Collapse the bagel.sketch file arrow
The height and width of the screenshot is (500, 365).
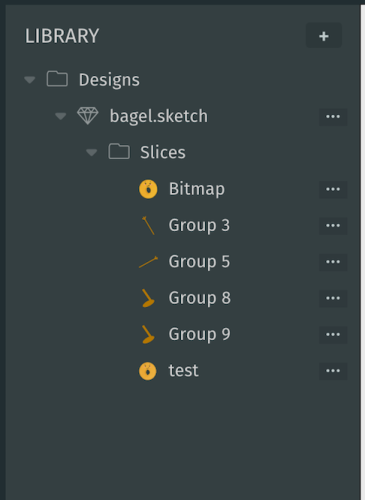point(61,116)
